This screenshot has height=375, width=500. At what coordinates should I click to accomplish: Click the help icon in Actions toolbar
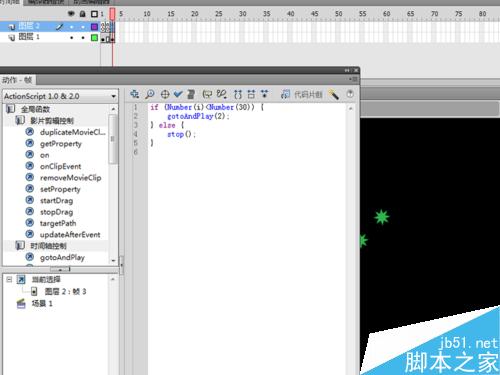point(350,94)
